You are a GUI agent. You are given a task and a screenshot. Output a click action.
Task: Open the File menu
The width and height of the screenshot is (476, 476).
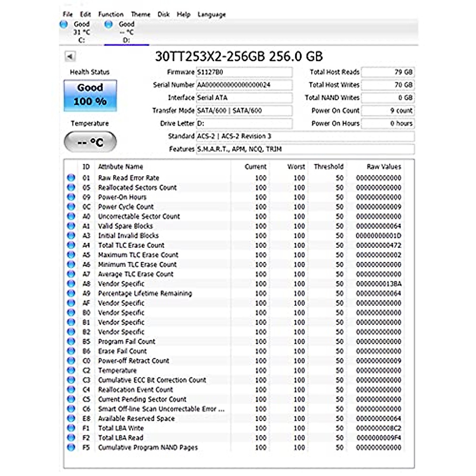pos(68,14)
